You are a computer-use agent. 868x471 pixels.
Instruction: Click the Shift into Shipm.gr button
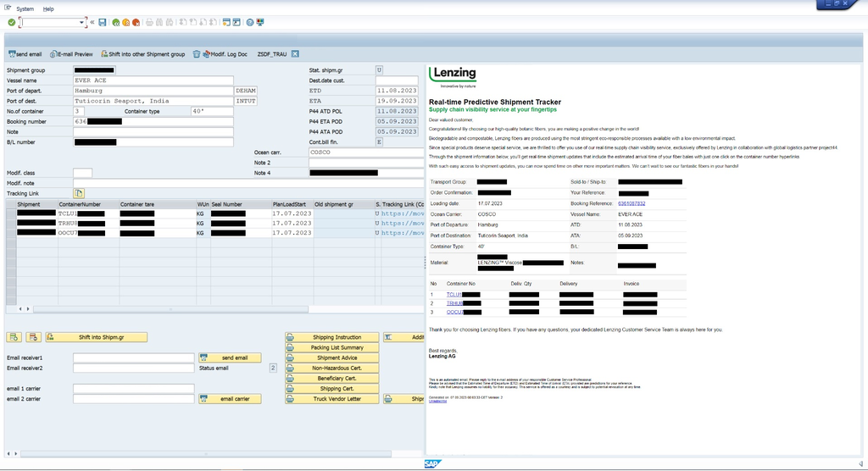coord(97,337)
